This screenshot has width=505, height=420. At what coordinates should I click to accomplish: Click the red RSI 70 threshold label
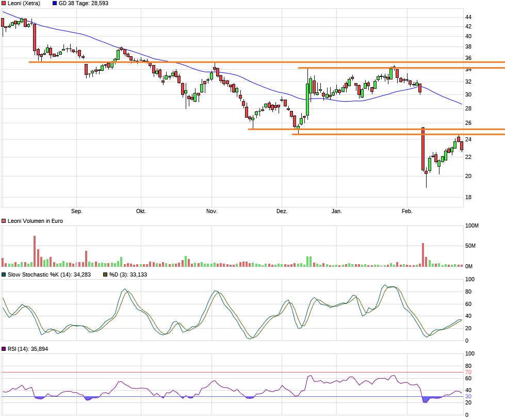pos(468,373)
